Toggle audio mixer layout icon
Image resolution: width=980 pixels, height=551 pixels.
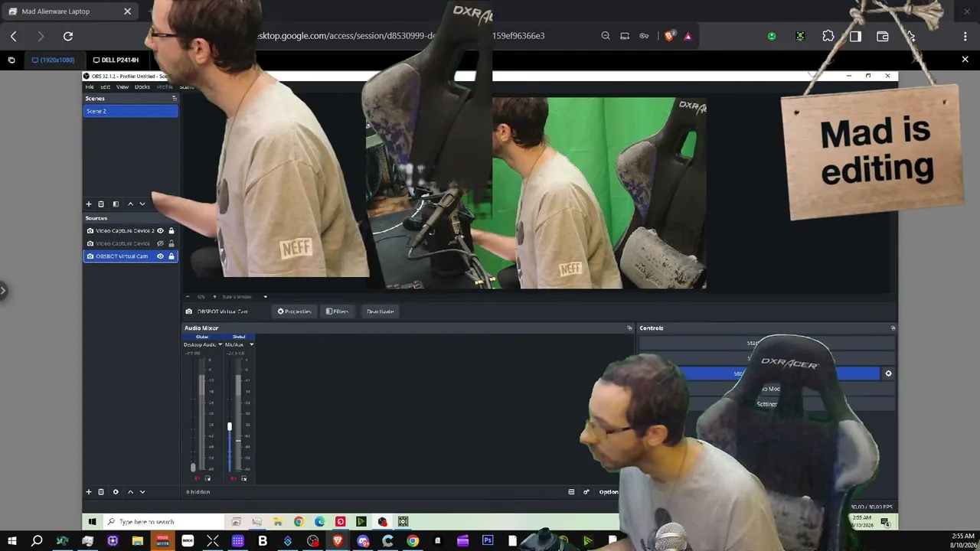(571, 492)
